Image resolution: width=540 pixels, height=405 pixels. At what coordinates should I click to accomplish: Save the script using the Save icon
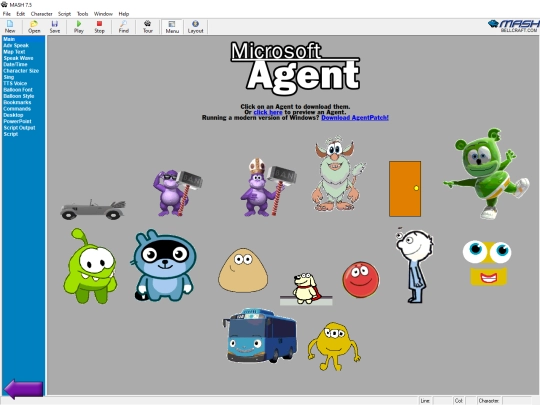pyautogui.click(x=55, y=27)
